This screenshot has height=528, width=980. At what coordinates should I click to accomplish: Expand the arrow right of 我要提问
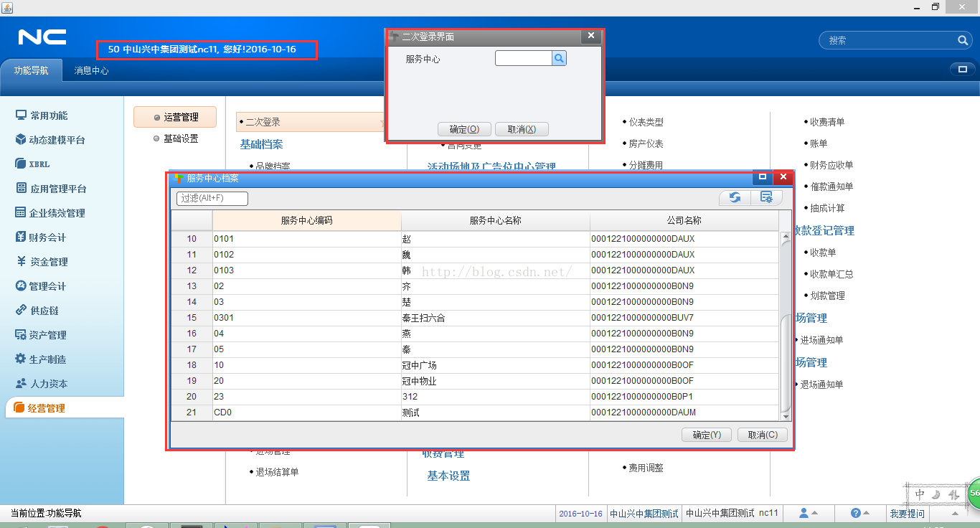(x=955, y=514)
